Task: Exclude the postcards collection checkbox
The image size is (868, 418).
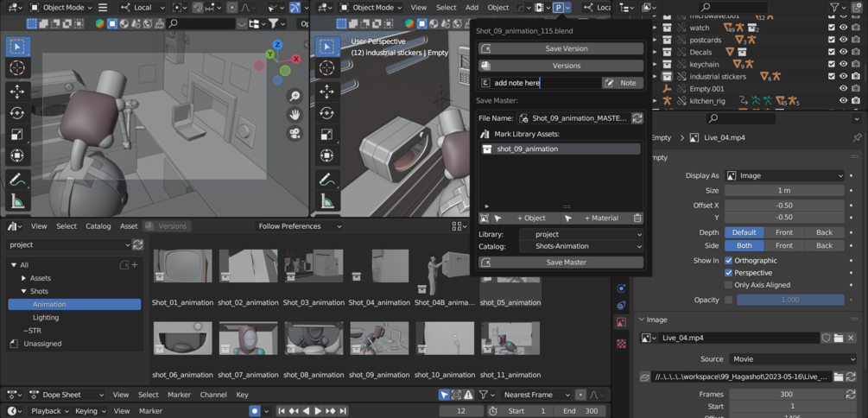Action: pyautogui.click(x=832, y=40)
